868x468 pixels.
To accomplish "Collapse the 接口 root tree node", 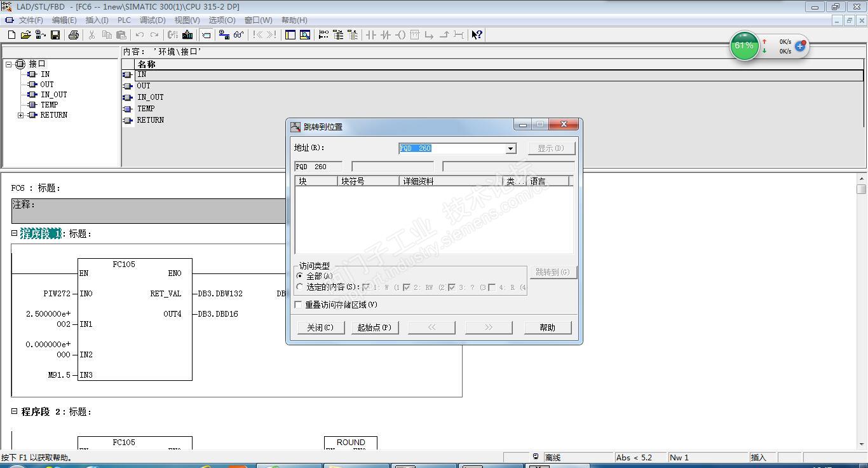I will coord(9,64).
